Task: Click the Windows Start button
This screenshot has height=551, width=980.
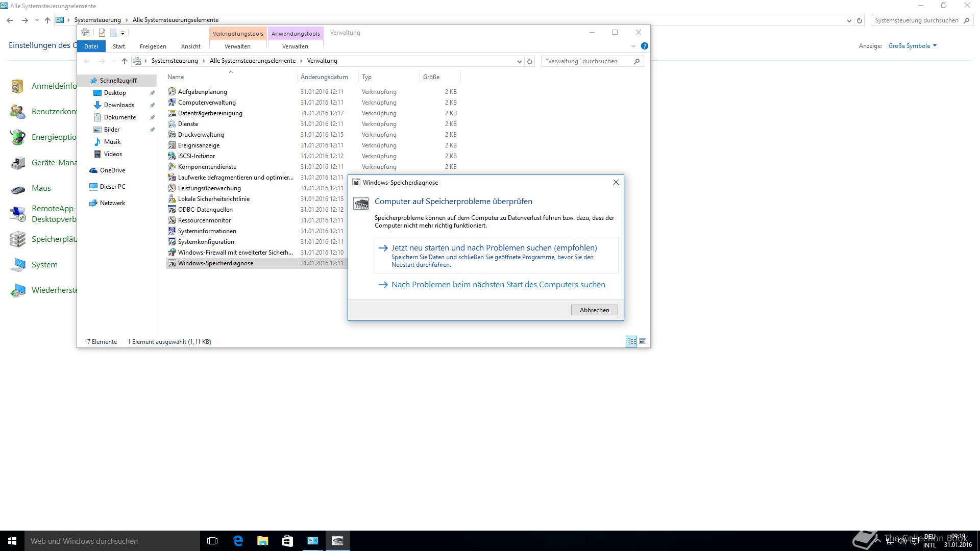Action: 12,541
